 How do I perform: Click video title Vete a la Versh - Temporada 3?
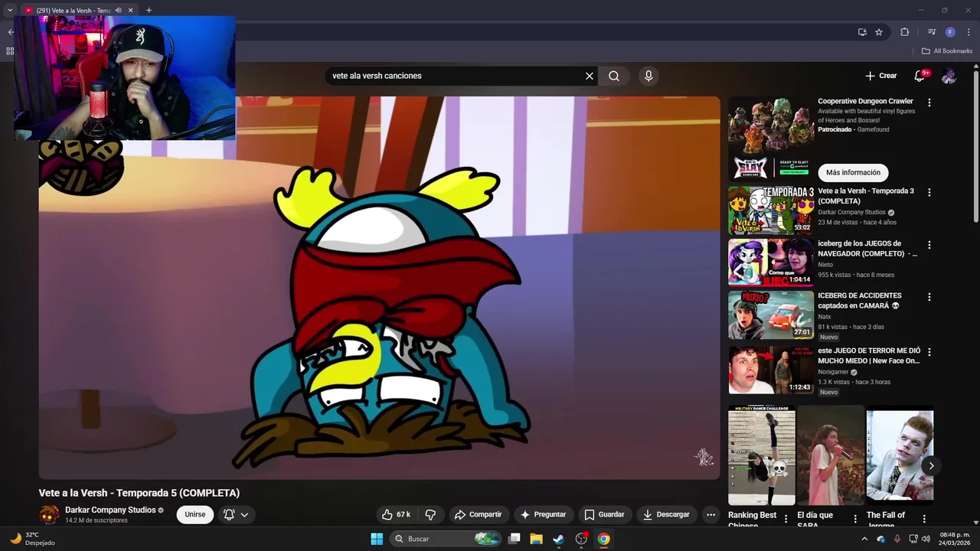click(x=866, y=196)
